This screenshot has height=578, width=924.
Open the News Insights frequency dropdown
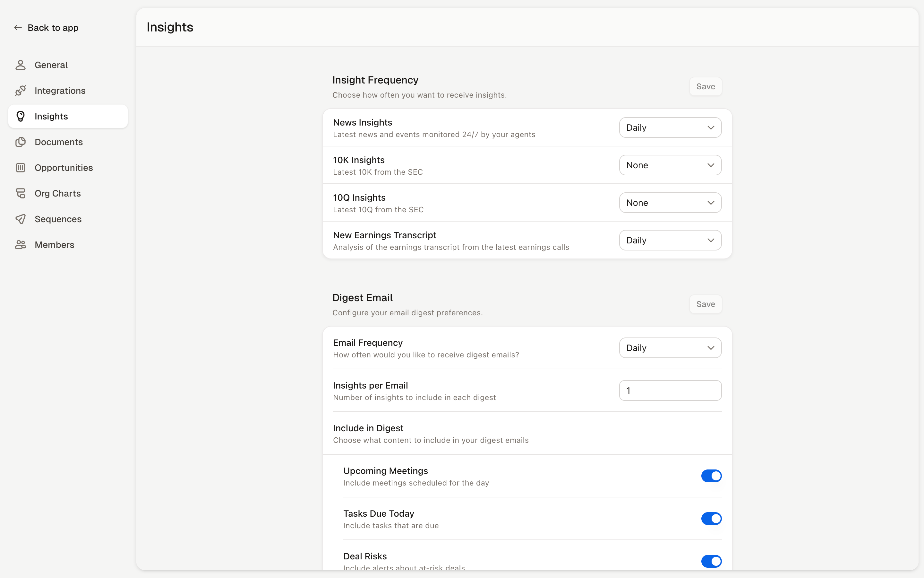click(x=670, y=128)
